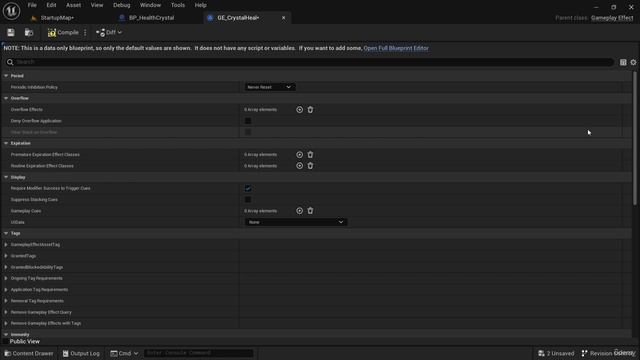
Task: Add element to Overflow Effects array
Action: 299,110
